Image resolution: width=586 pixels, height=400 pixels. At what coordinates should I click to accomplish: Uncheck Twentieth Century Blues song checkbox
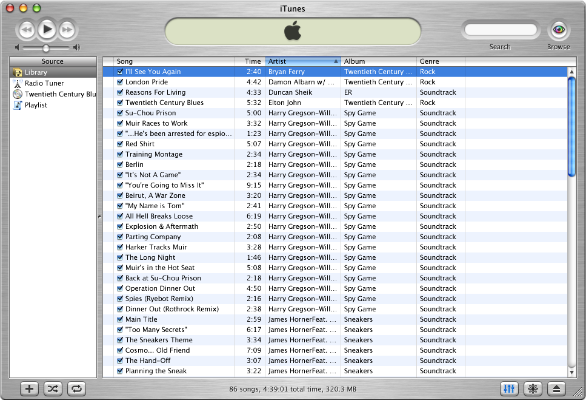tap(120, 102)
